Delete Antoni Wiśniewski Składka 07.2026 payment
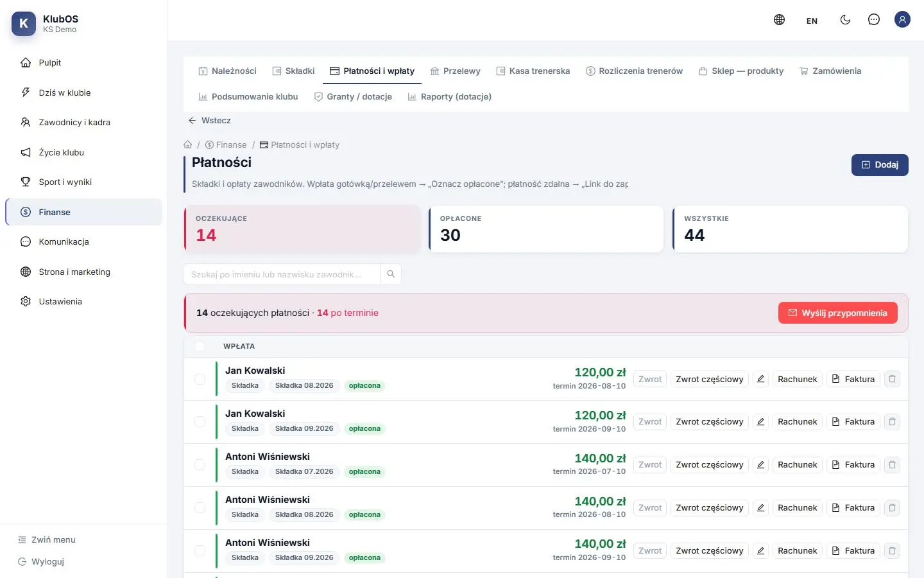Viewport: 924px width, 578px height. pyautogui.click(x=892, y=465)
